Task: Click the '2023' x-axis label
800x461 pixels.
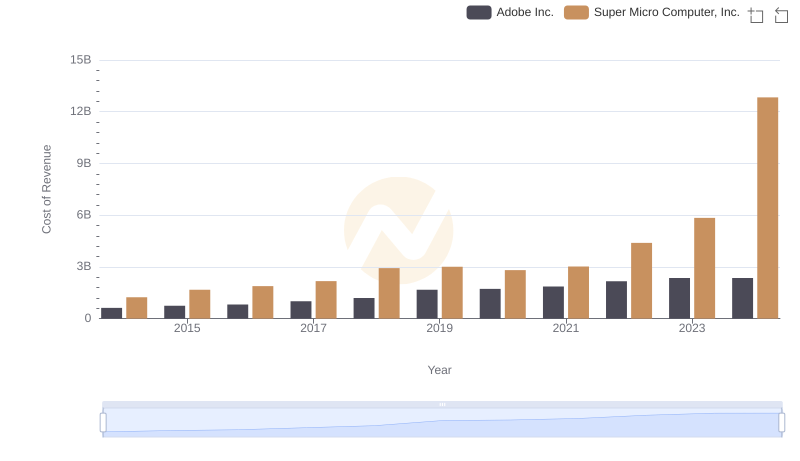Action: click(x=692, y=328)
